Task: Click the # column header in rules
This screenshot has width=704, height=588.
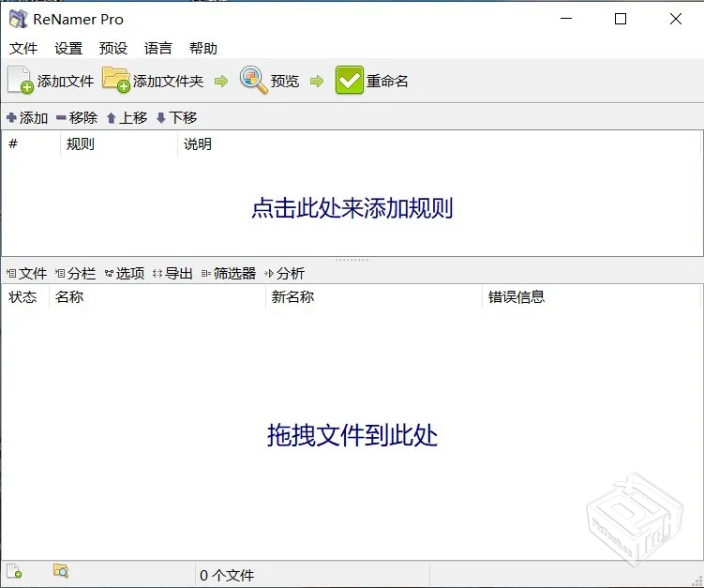Action: pyautogui.click(x=31, y=143)
